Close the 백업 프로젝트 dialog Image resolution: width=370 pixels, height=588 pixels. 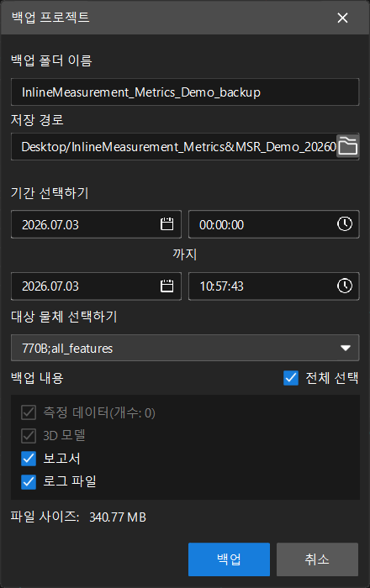coord(342,18)
